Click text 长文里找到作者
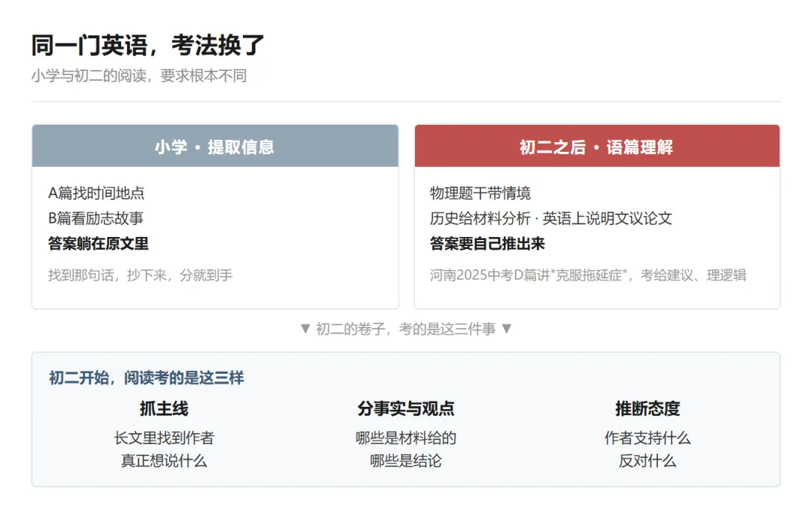This screenshot has height=516, width=812. pyautogui.click(x=164, y=438)
